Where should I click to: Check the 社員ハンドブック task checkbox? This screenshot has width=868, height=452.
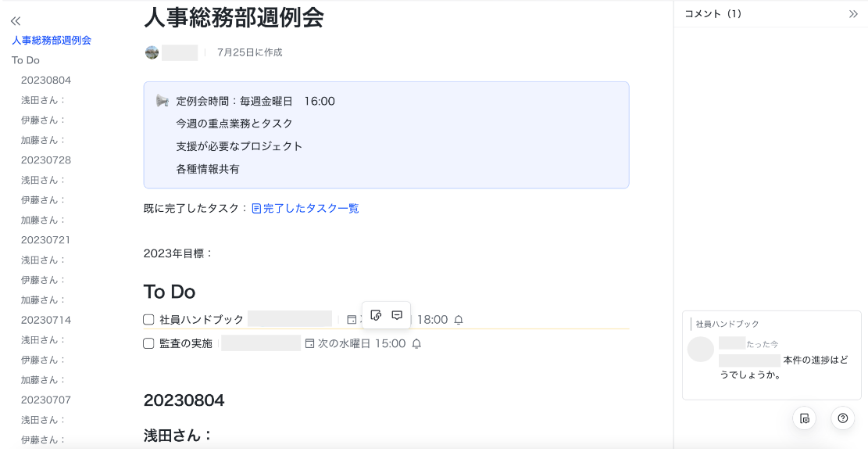[149, 320]
